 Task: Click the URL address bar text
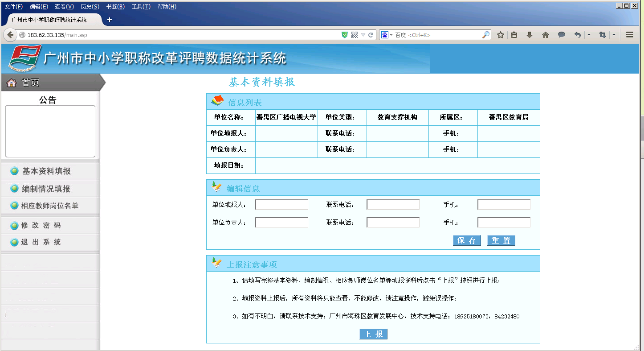point(57,35)
